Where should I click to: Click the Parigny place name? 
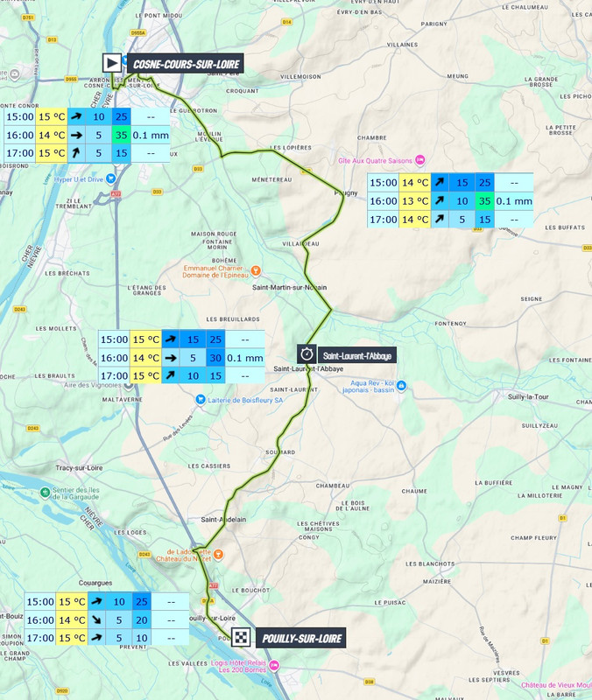pos(433,24)
